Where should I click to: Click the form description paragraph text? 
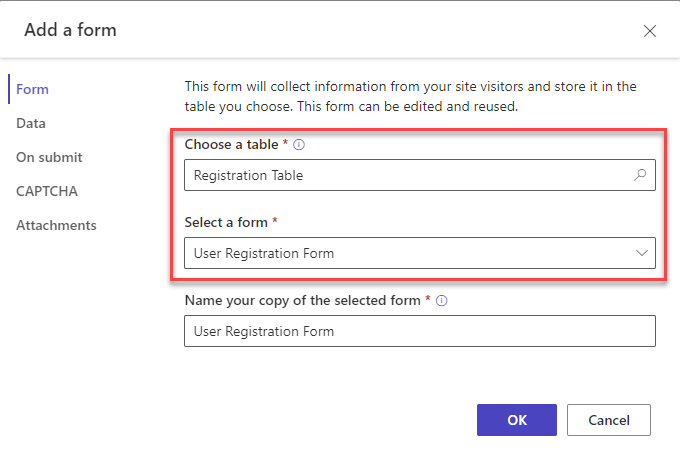coord(410,97)
